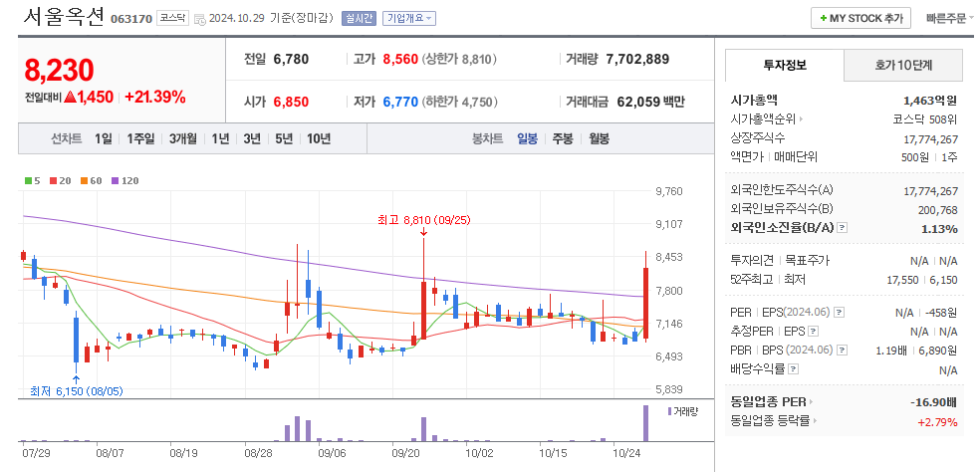Click the 전일 value 6,780
The image size is (980, 472).
pos(291,60)
